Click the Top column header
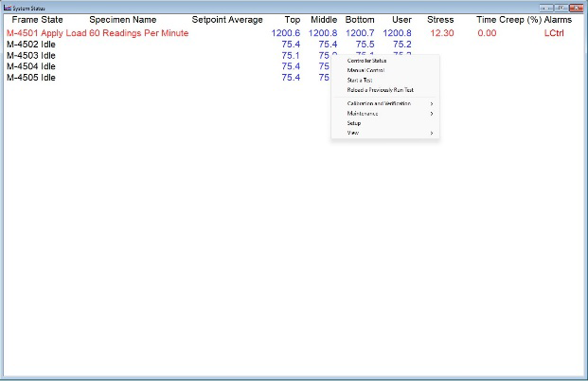The width and height of the screenshot is (588, 381). point(293,20)
